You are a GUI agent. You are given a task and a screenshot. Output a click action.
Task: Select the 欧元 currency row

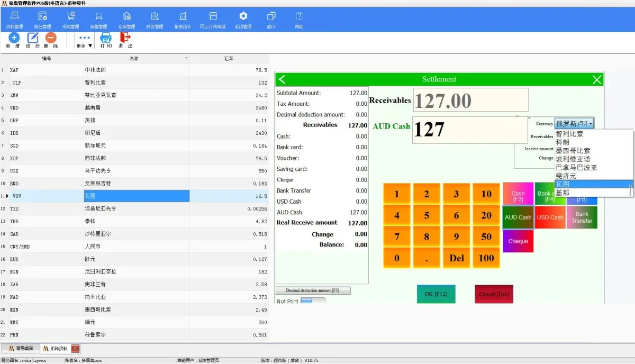coord(134,259)
